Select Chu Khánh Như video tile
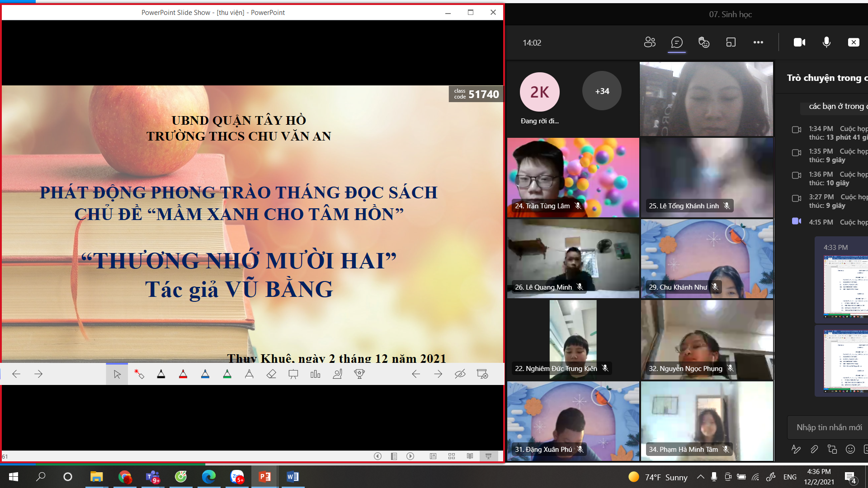The width and height of the screenshot is (868, 488). [707, 258]
